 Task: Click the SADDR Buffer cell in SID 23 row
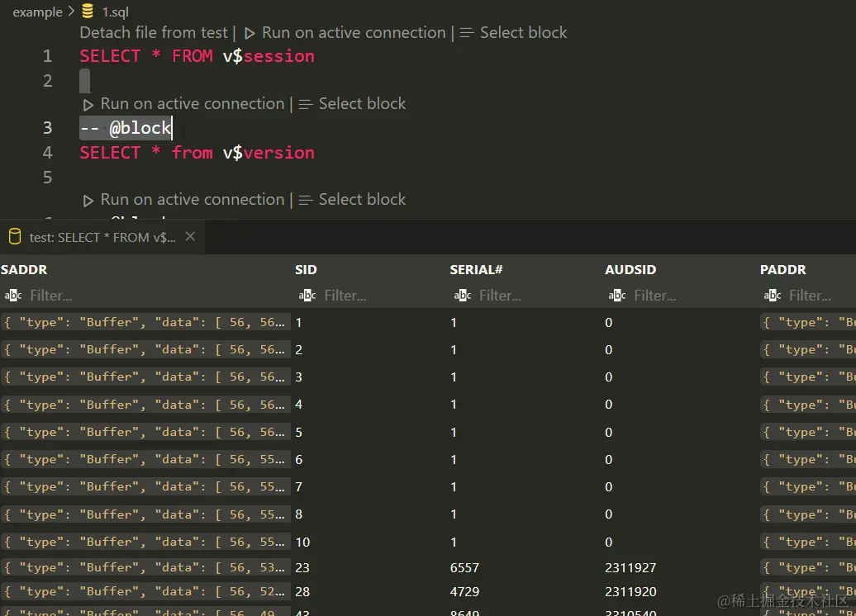(x=145, y=567)
